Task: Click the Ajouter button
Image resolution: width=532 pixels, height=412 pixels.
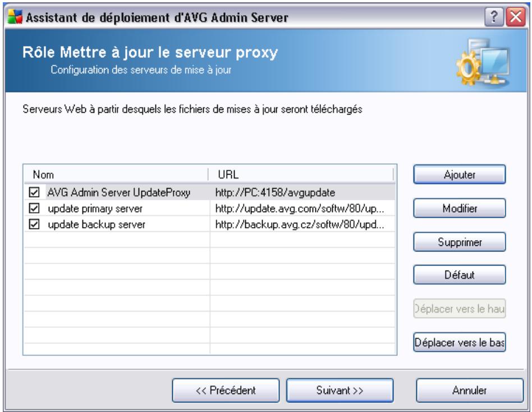Action: pyautogui.click(x=460, y=175)
